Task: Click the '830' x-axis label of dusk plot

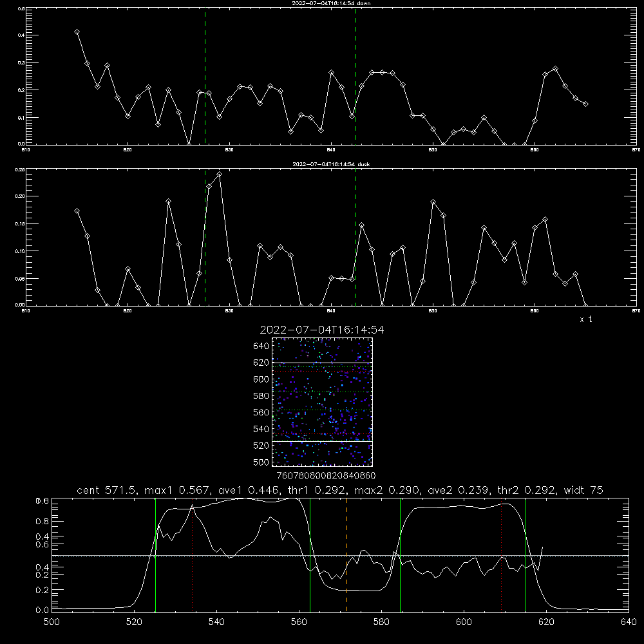Action: 229,311
